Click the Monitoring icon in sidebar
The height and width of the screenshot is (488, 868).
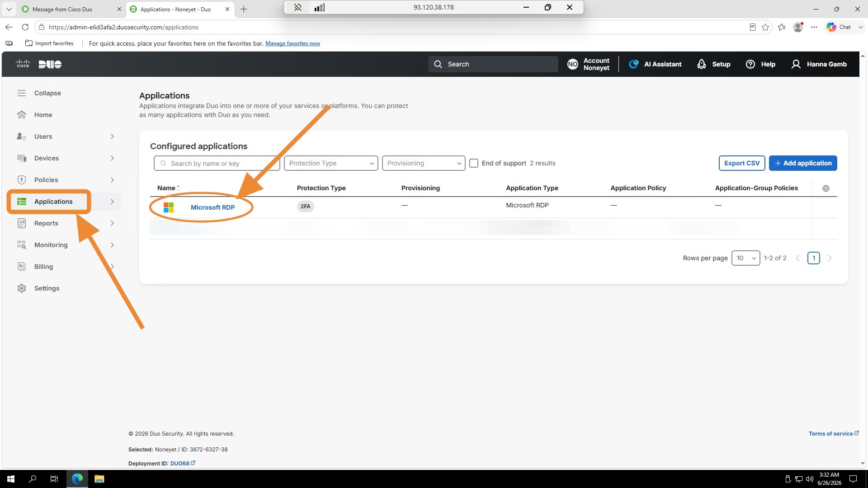(x=22, y=245)
